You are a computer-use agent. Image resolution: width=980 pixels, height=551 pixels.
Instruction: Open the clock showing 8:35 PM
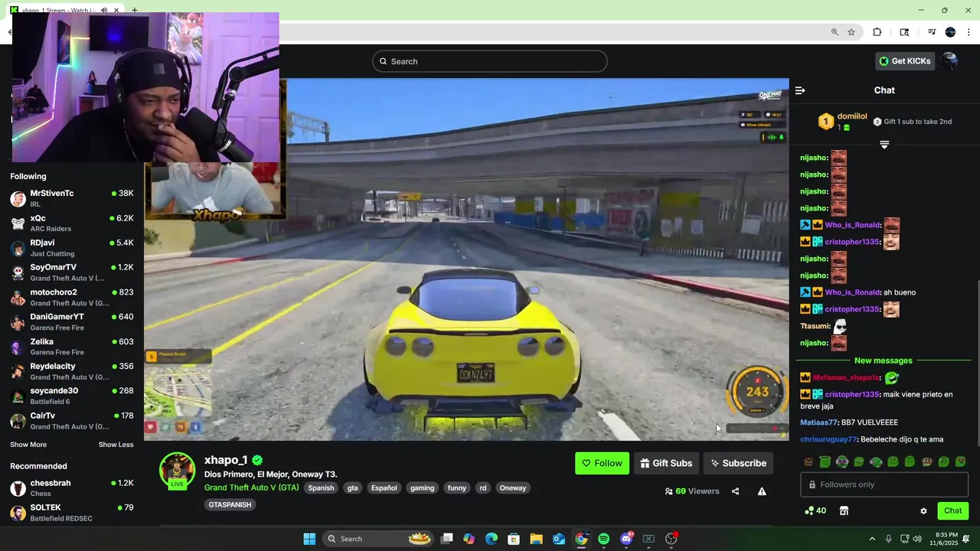point(943,539)
